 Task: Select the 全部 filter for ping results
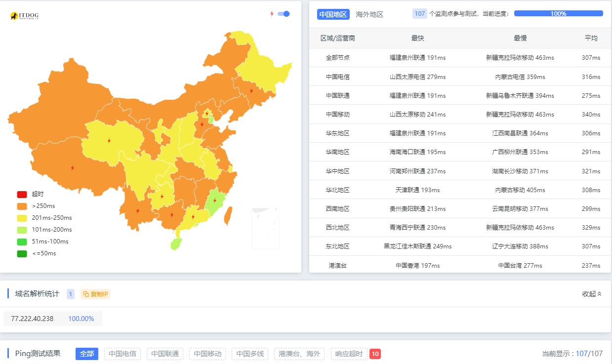tap(87, 354)
